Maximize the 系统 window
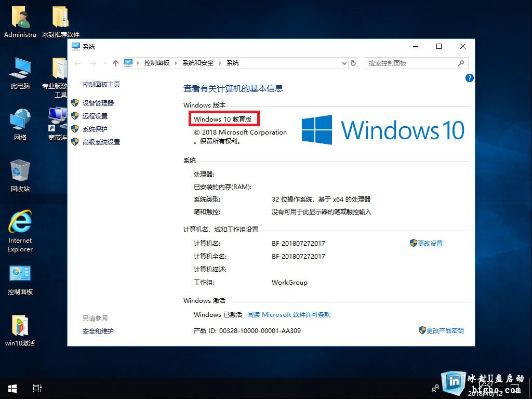The image size is (532, 399). click(438, 46)
